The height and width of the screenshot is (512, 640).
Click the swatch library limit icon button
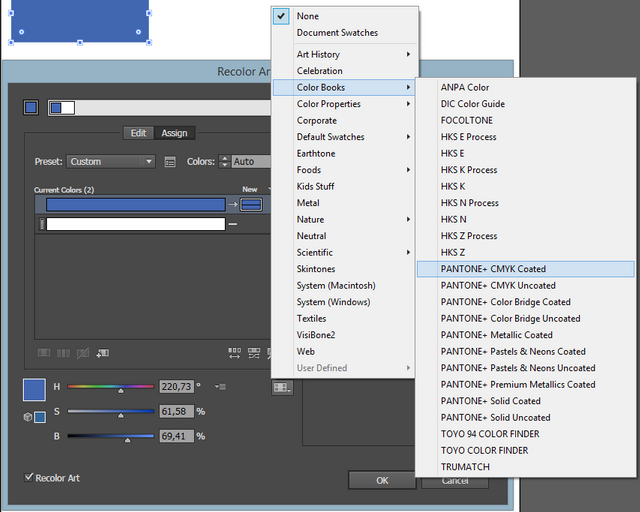[x=282, y=387]
